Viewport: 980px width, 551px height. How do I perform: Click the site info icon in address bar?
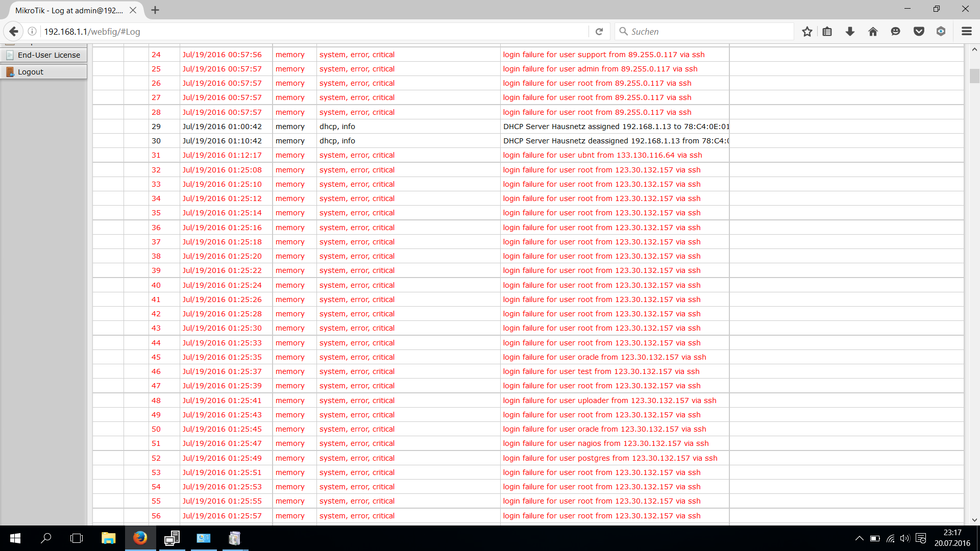tap(32, 32)
